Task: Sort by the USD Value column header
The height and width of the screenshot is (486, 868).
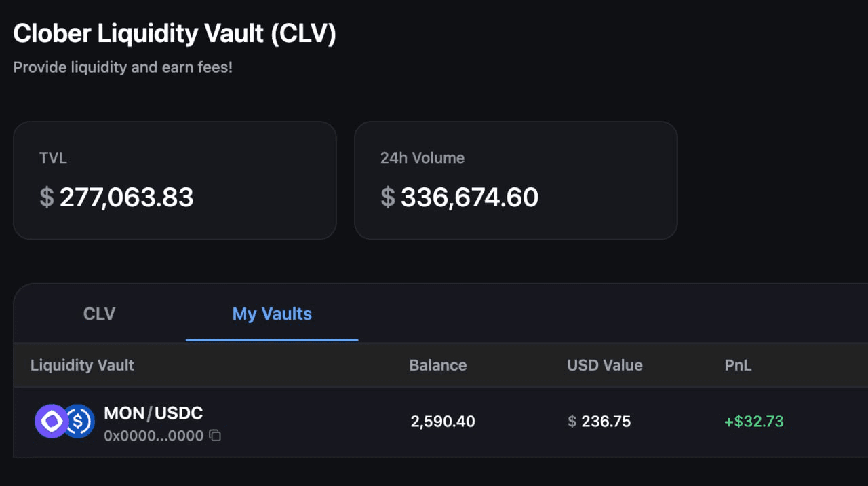Action: coord(605,365)
